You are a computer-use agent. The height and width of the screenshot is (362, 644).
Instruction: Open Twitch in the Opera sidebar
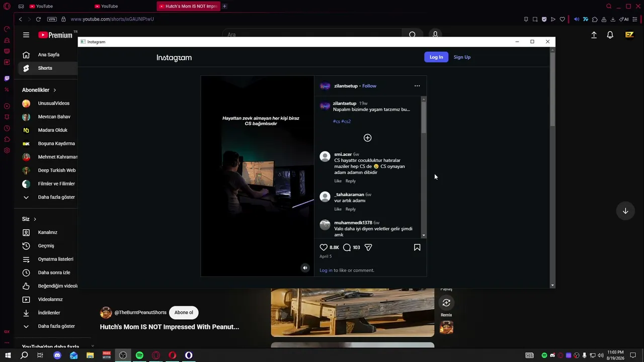(7, 78)
